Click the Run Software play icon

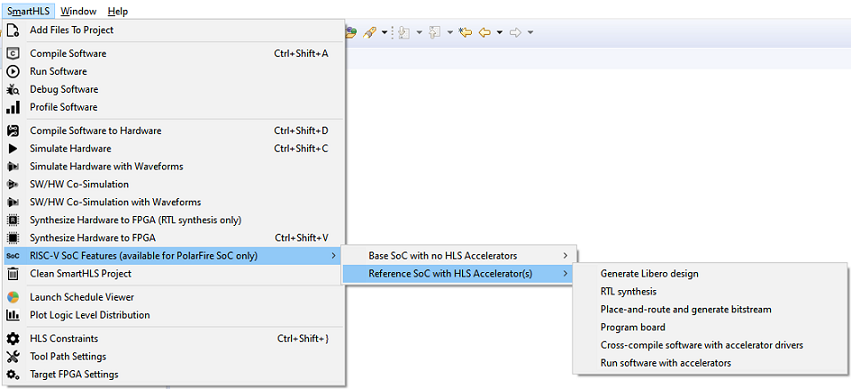[x=13, y=71]
